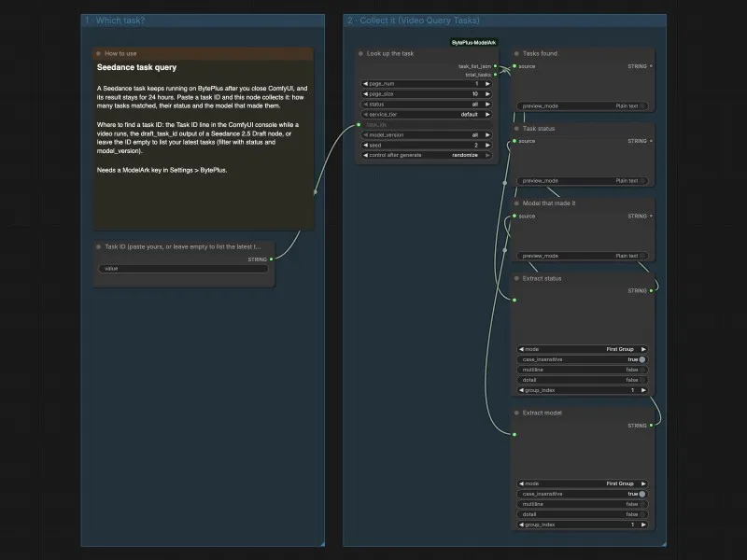Click the STRING output port of Task ID node
The height and width of the screenshot is (560, 747).
[272, 259]
